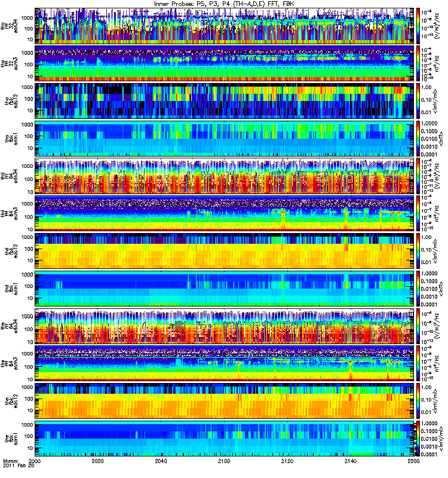Click the 2040 time axis label
Screen dimensions: 448x478
click(x=161, y=461)
